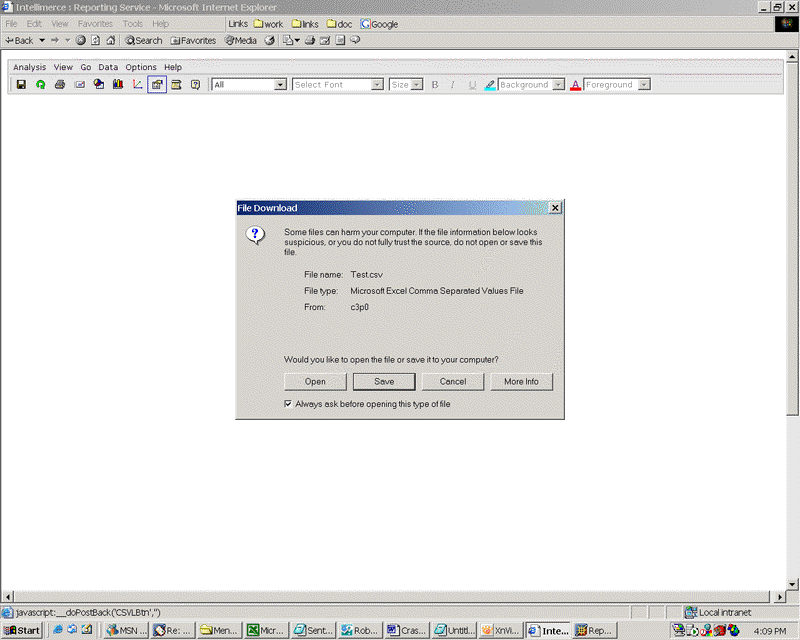
Task: Click the Media toolbar button
Action: (241, 40)
